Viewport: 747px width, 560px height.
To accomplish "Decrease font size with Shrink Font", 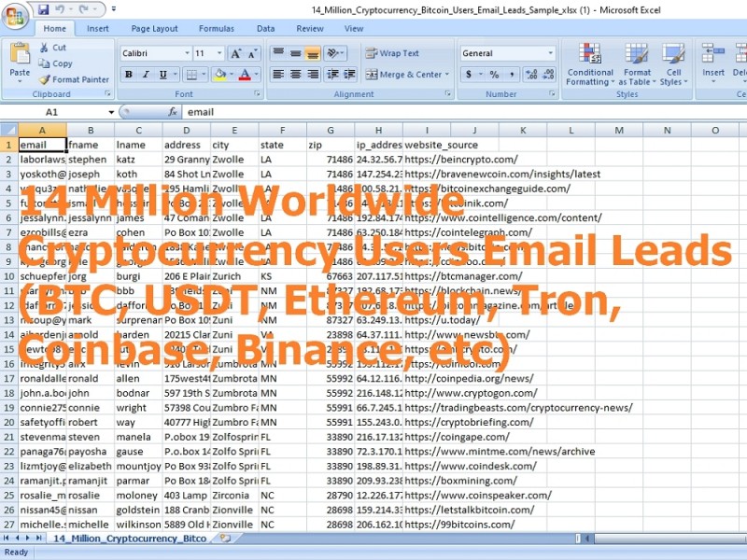I will point(252,53).
